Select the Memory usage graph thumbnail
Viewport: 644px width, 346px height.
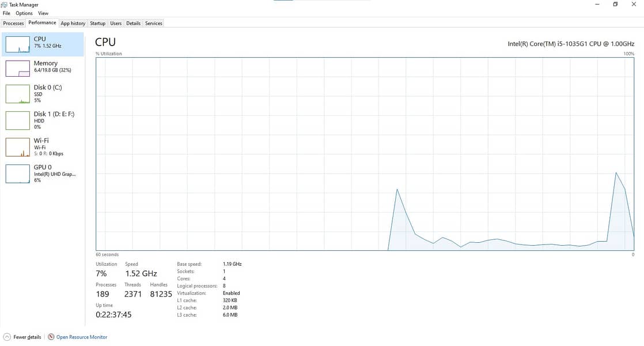tap(18, 69)
